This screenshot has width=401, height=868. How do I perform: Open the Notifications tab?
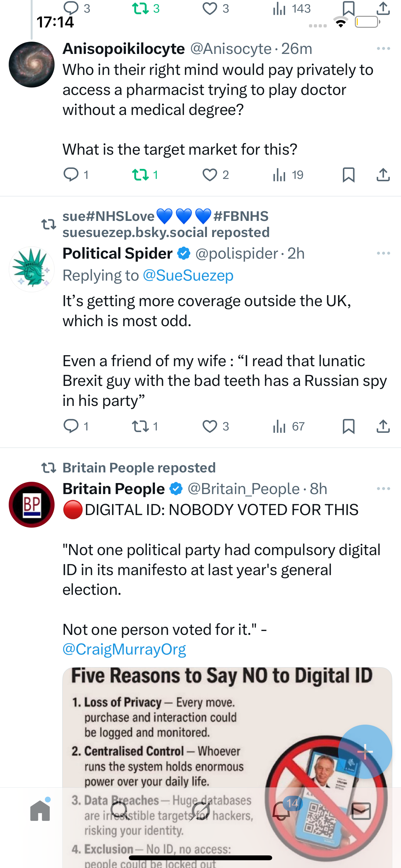tap(281, 811)
